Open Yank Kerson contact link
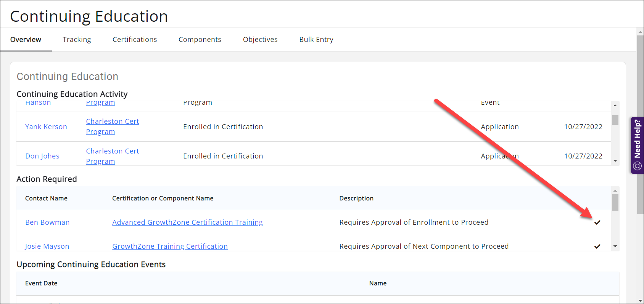 click(46, 127)
